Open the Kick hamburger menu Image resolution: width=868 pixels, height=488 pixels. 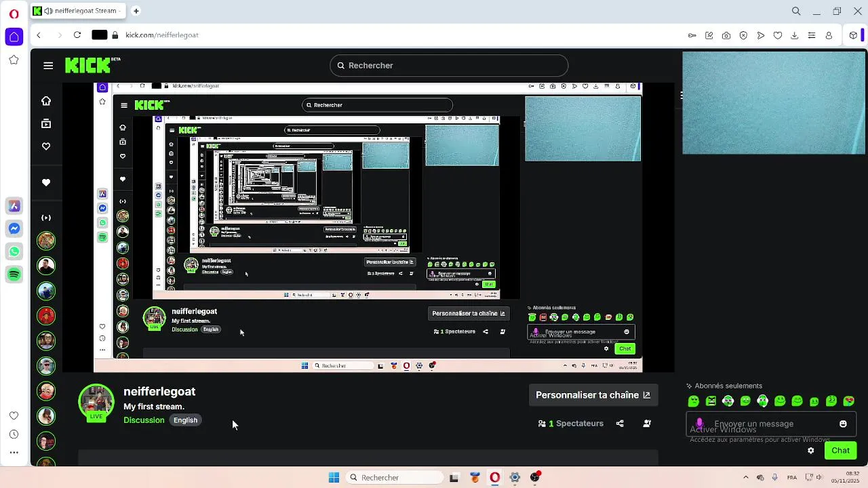coord(48,66)
